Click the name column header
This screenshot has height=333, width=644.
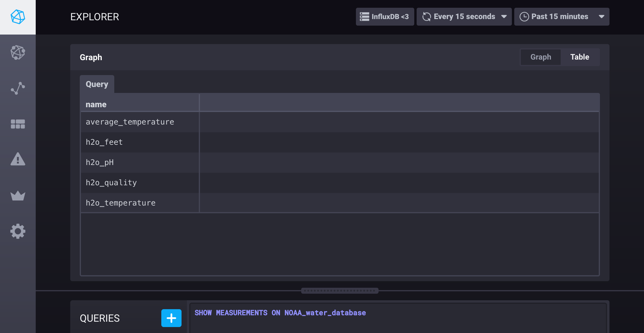coord(96,105)
